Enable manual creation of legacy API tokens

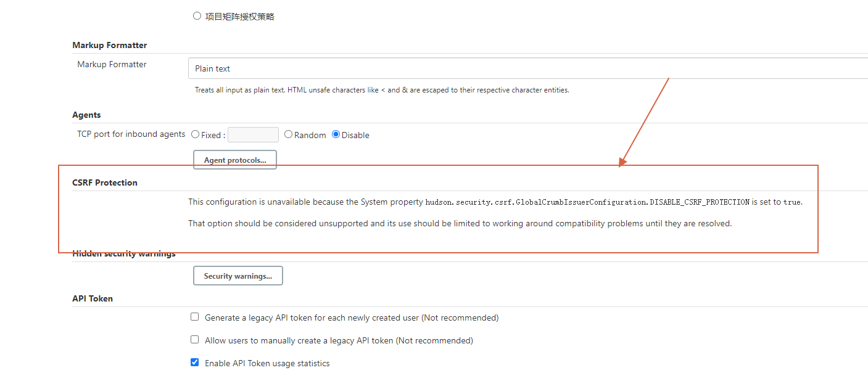coord(194,339)
